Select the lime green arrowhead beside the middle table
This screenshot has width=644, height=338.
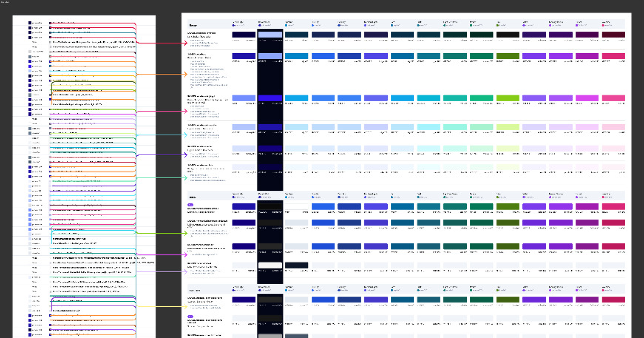click(x=186, y=233)
